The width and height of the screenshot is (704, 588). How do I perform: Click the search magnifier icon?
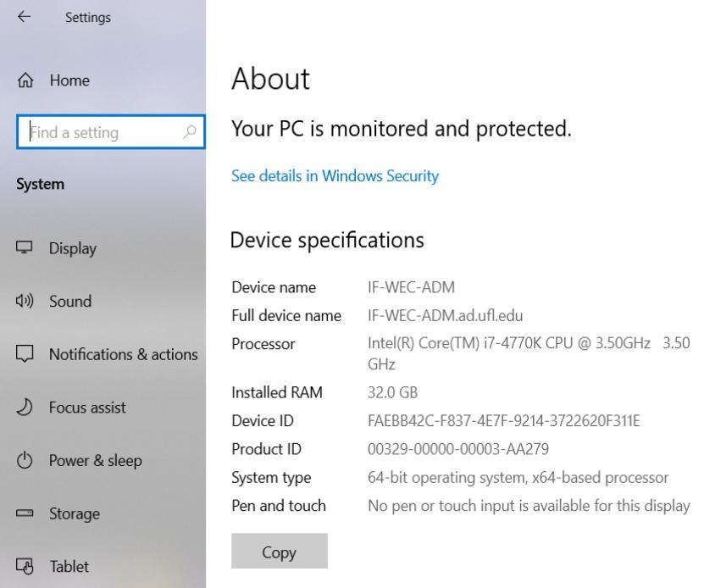(x=190, y=132)
